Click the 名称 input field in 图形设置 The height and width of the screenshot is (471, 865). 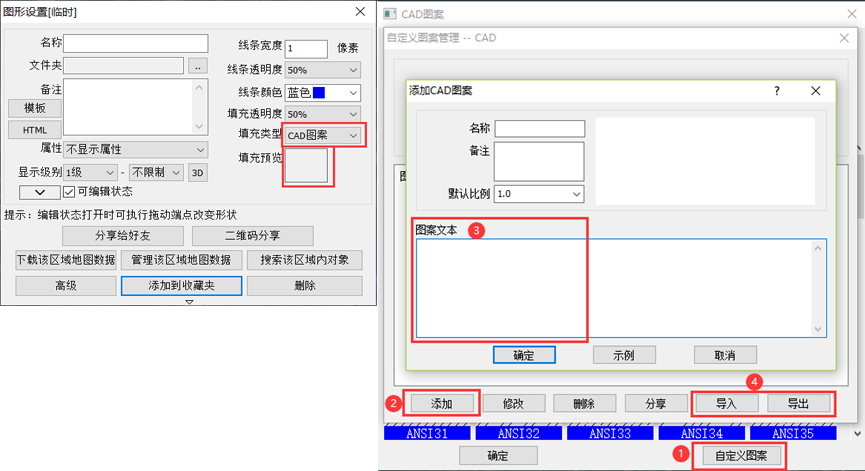[136, 43]
